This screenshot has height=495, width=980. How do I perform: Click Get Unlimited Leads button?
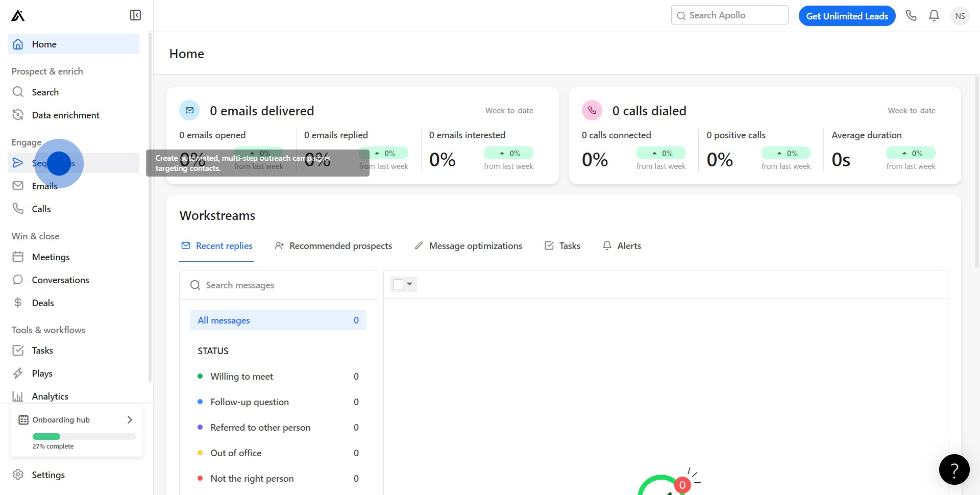coord(847,16)
